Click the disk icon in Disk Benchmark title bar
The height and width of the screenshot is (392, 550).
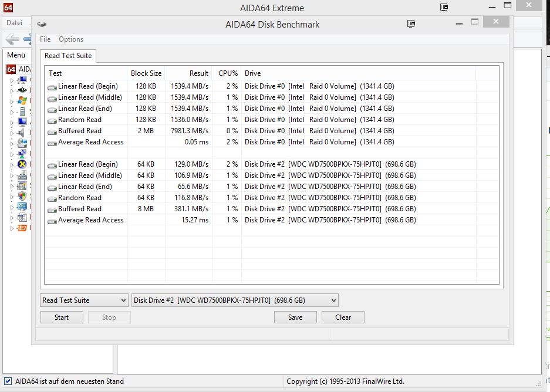42,24
